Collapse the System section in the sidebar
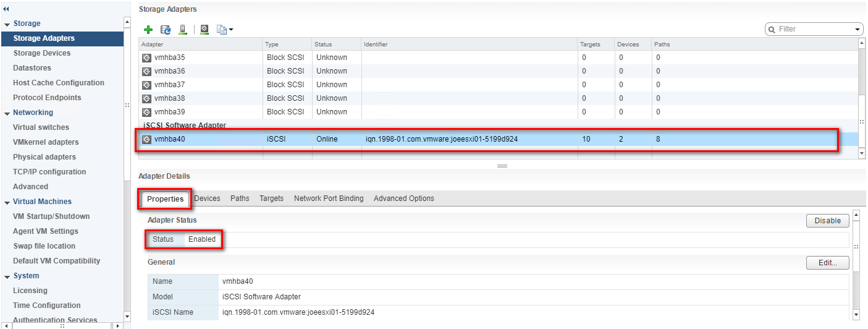This screenshot has width=868, height=329. pyautogui.click(x=7, y=276)
